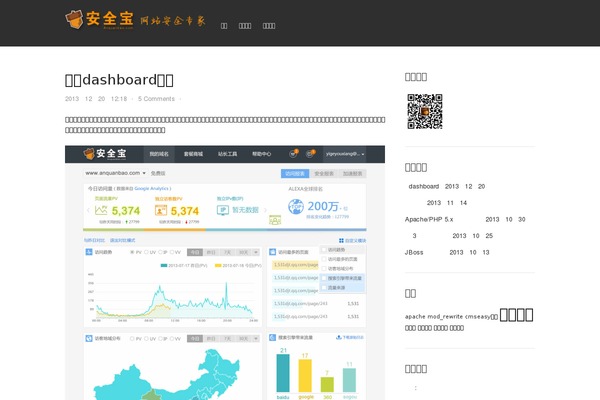The image size is (600, 400).
Task: Select the 安全报表 report tab
Action: point(324,174)
